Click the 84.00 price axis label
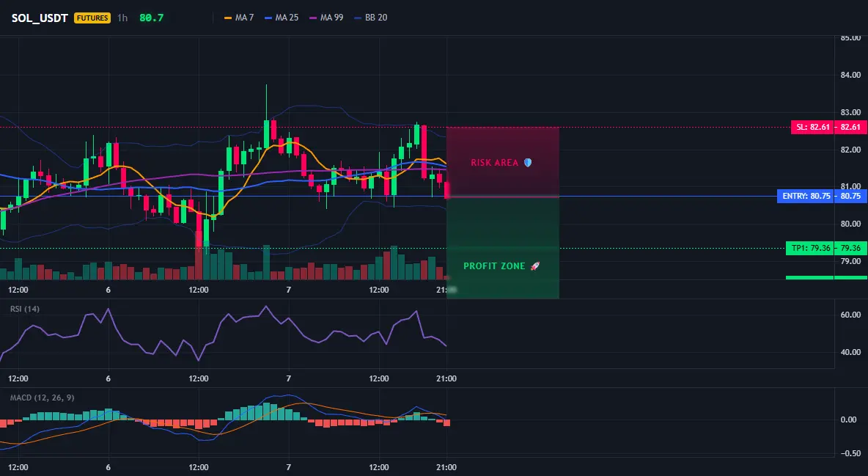This screenshot has height=476, width=868. (x=850, y=75)
